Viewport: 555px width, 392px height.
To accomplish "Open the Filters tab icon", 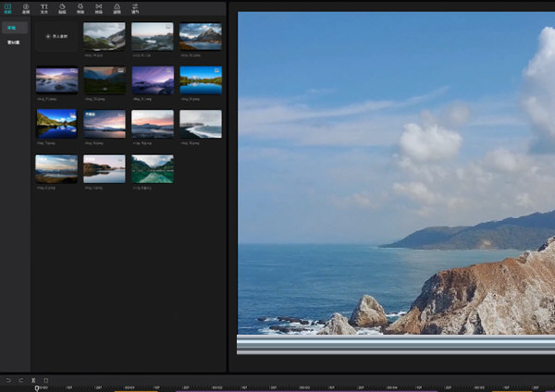I will pyautogui.click(x=117, y=8).
